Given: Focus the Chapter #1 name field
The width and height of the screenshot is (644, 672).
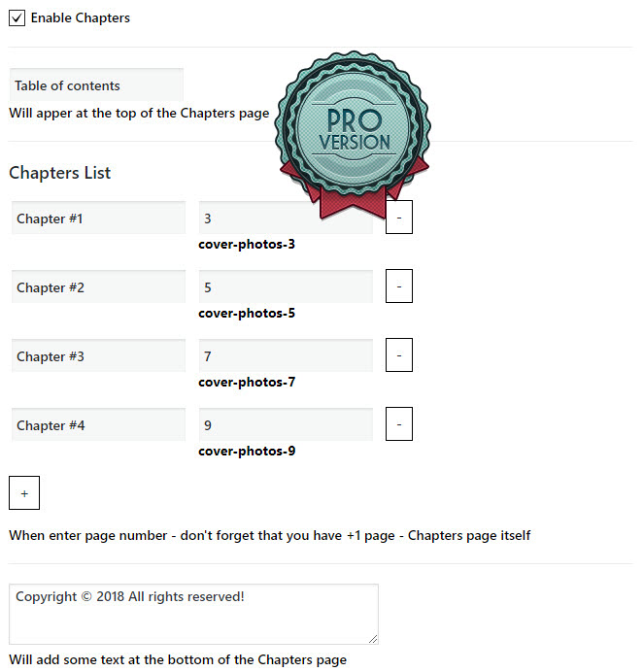Looking at the screenshot, I should click(98, 218).
